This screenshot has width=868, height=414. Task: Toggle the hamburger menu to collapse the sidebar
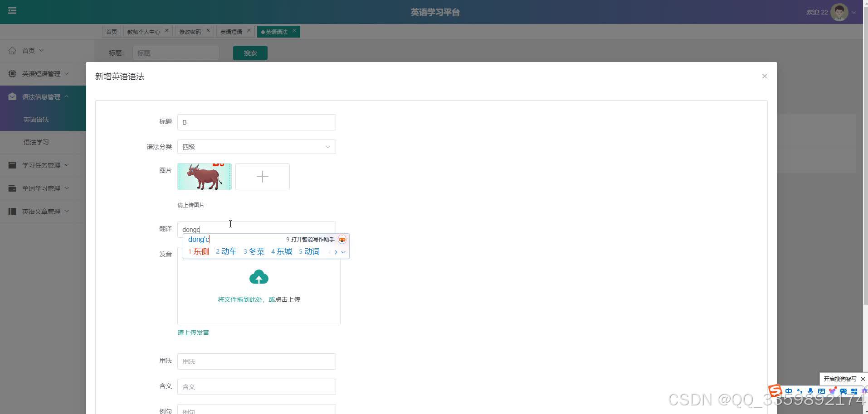point(12,10)
